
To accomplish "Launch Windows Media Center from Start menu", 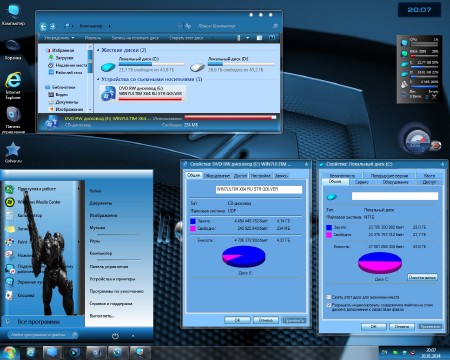I will 39,202.
